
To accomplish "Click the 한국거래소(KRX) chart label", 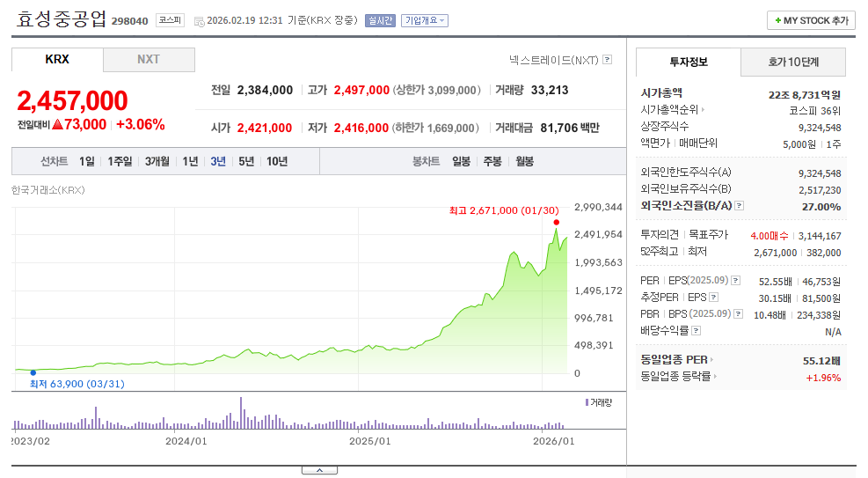I will pos(48,190).
